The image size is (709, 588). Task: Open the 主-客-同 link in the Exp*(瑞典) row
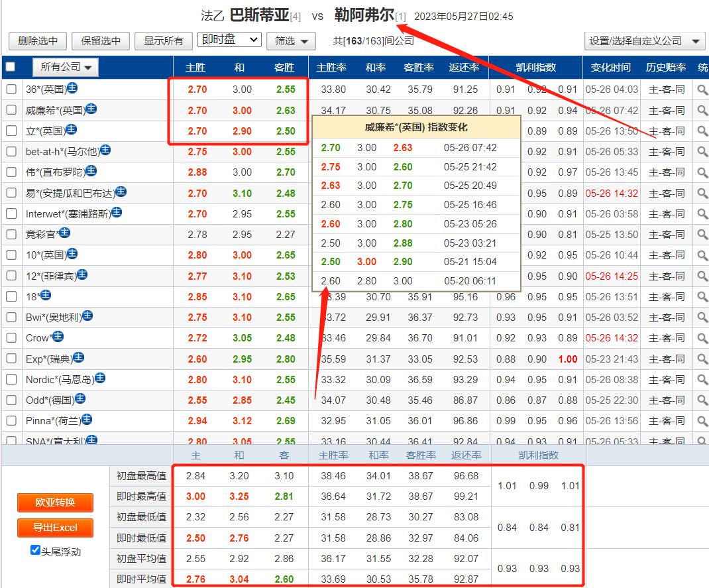(x=667, y=359)
